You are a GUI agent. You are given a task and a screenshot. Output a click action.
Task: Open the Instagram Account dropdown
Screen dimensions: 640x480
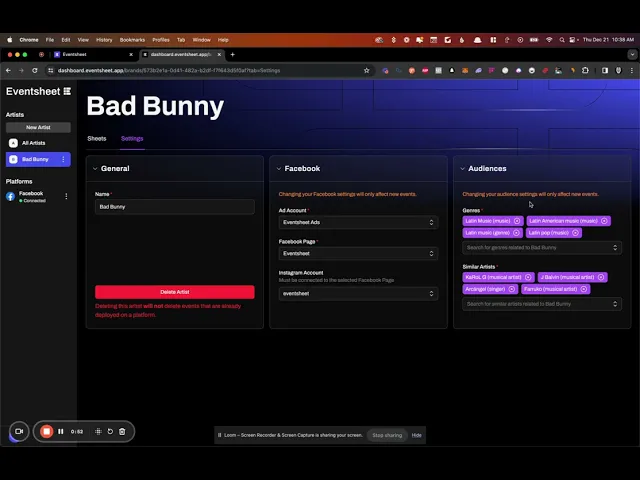click(x=358, y=293)
